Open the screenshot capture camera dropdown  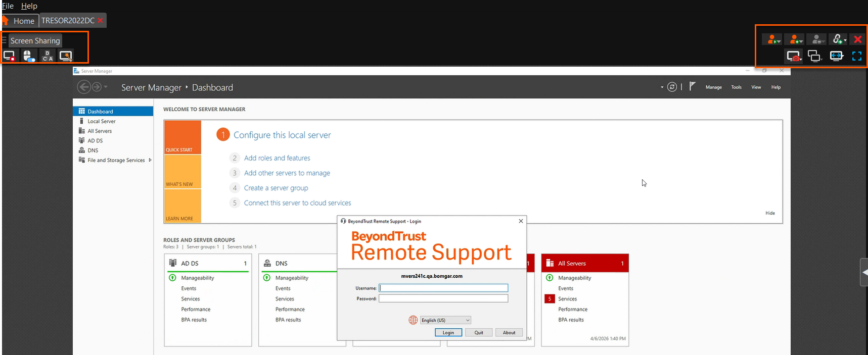click(x=794, y=56)
